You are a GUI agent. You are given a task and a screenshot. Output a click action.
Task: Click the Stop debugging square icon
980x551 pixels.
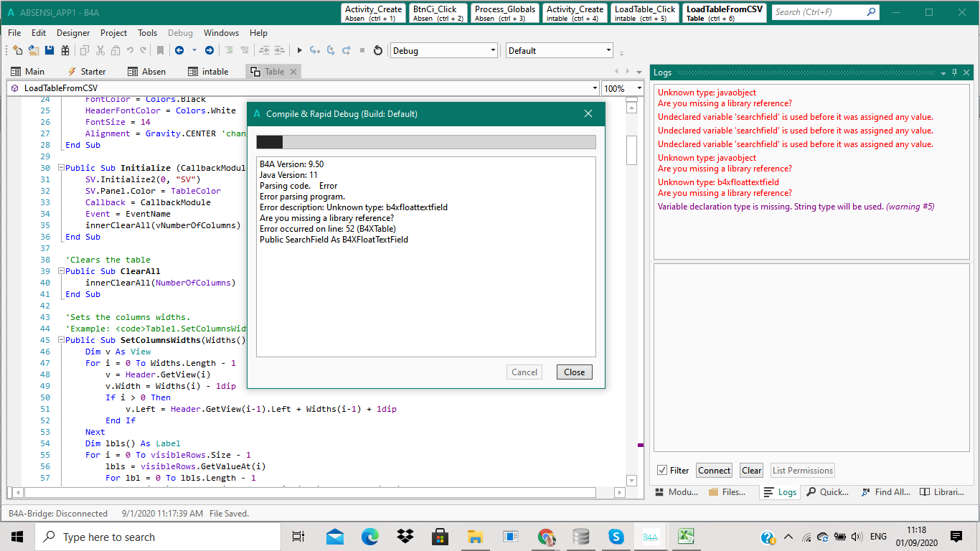(362, 50)
